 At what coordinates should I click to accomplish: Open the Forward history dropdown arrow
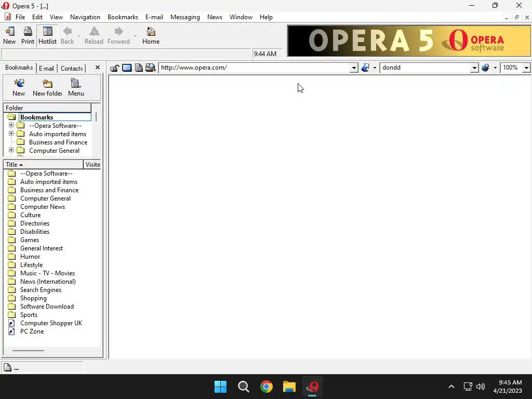(x=135, y=36)
